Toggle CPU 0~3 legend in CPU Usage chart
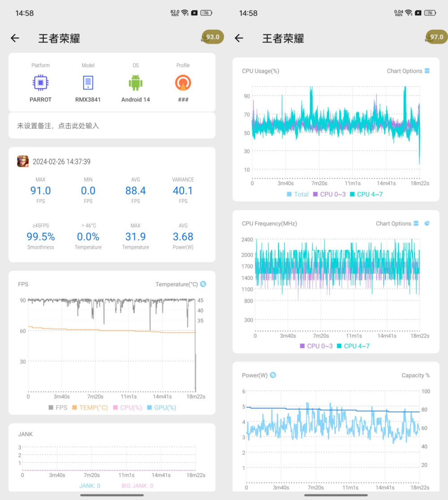Image resolution: width=448 pixels, height=500 pixels. tap(329, 194)
